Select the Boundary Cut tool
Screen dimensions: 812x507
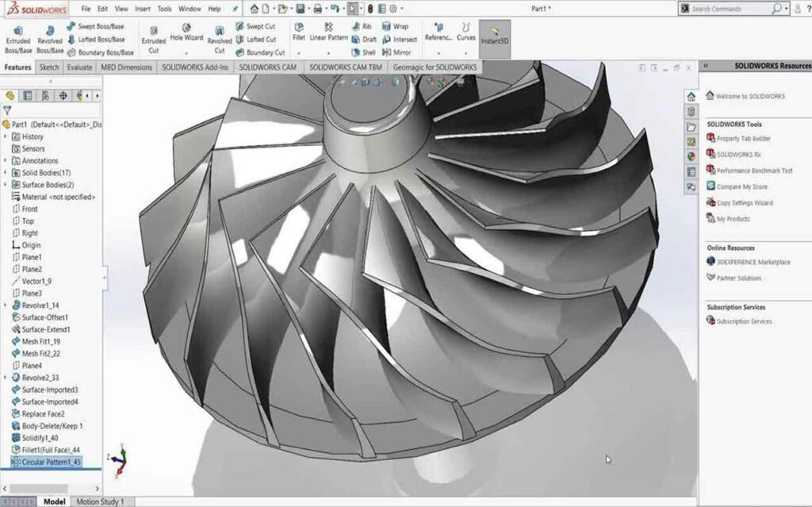tap(260, 52)
